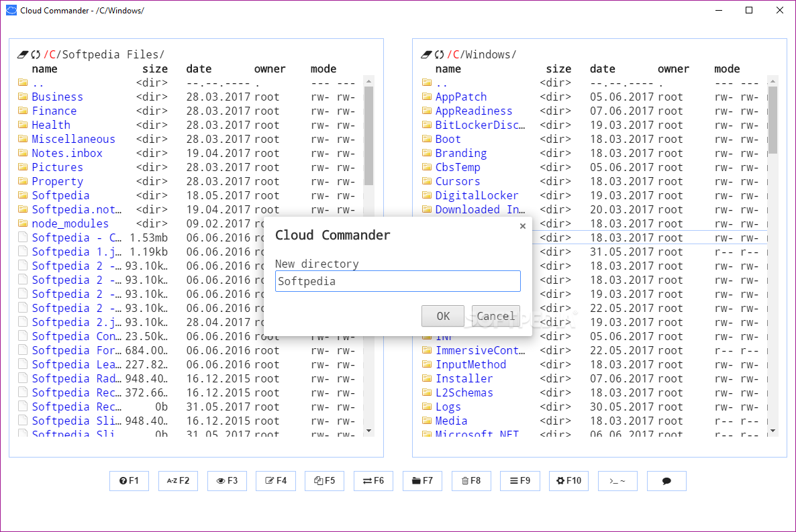
Task: Click the F8 delete button
Action: pyautogui.click(x=471, y=481)
